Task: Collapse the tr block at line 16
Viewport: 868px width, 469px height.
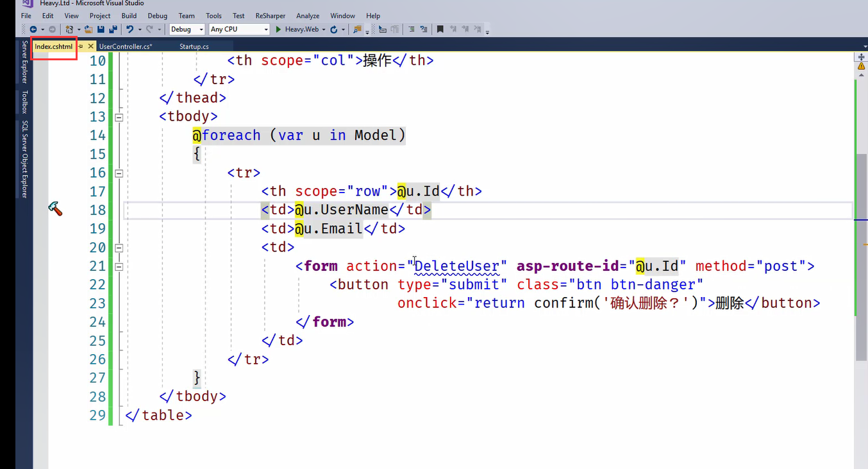Action: click(x=118, y=173)
